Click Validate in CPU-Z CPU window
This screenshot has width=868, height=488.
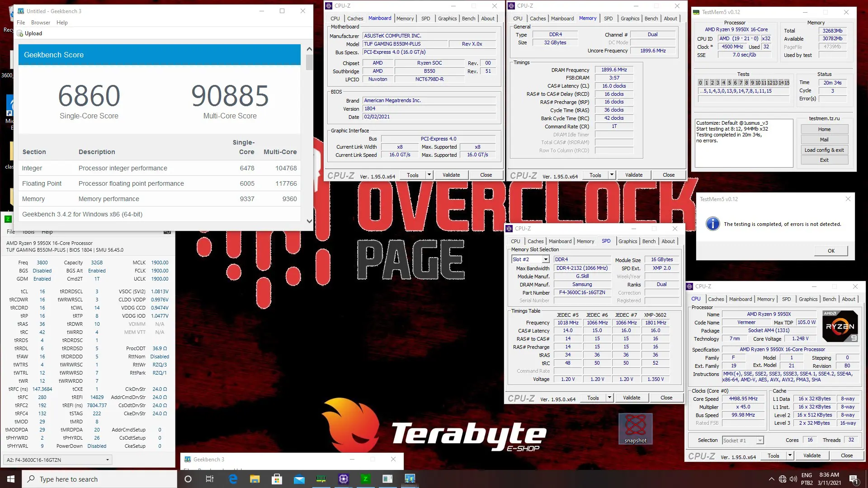pyautogui.click(x=812, y=455)
